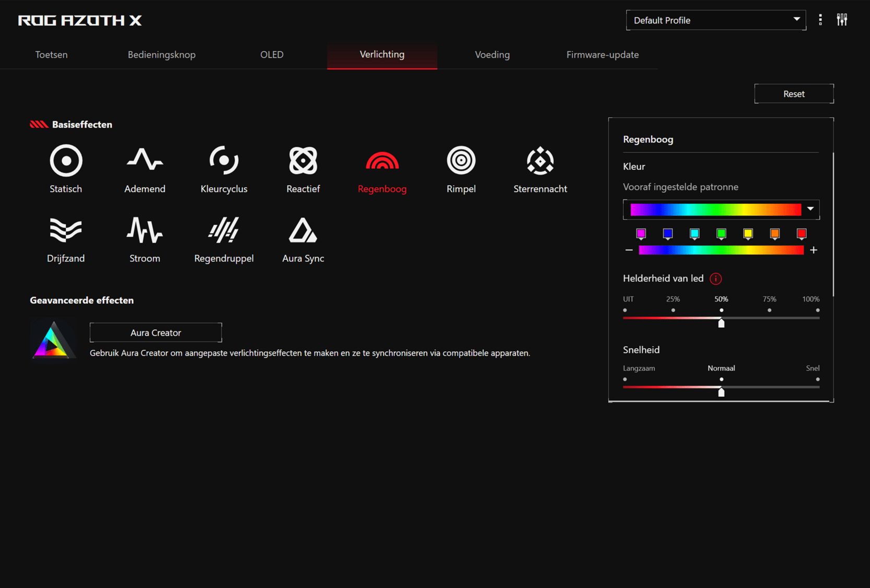The width and height of the screenshot is (870, 588).
Task: Go to the OLED tab
Action: tap(272, 54)
